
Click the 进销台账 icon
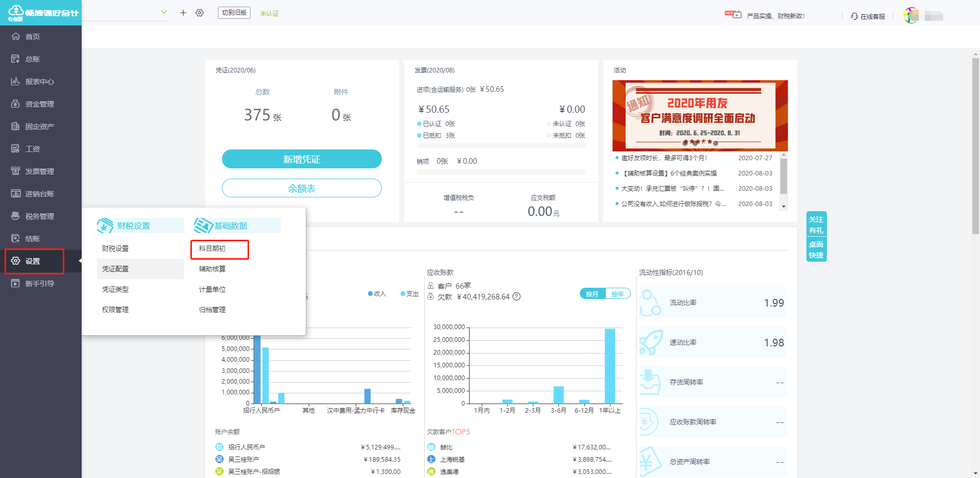(16, 193)
